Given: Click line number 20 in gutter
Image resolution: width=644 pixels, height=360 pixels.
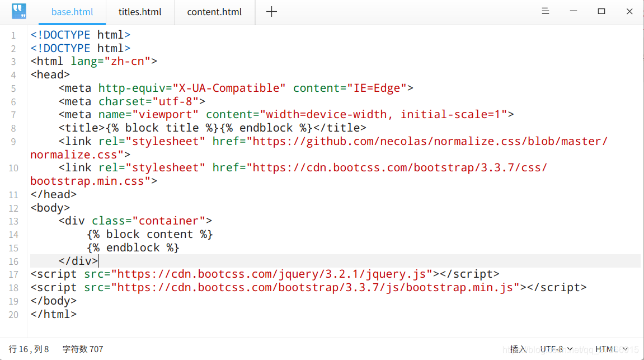Looking at the screenshot, I should (13, 315).
